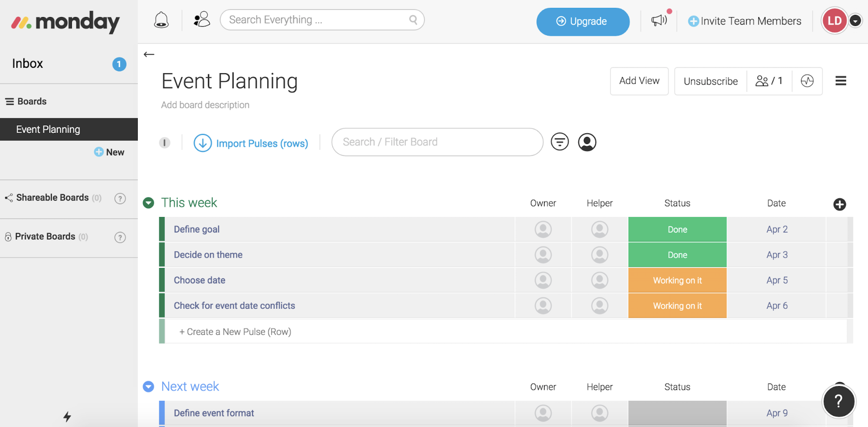
Task: Add a new column with the plus icon
Action: point(840,204)
